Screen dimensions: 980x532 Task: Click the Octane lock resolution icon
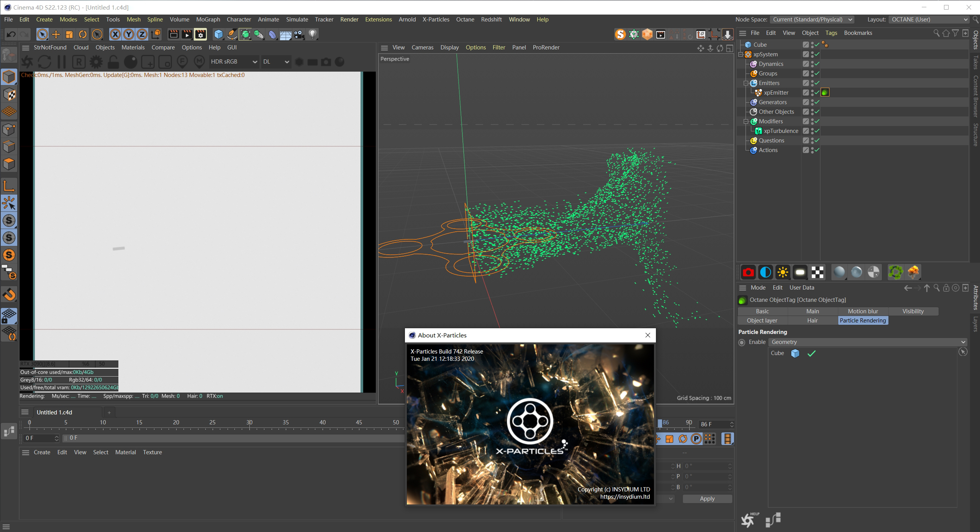[113, 62]
